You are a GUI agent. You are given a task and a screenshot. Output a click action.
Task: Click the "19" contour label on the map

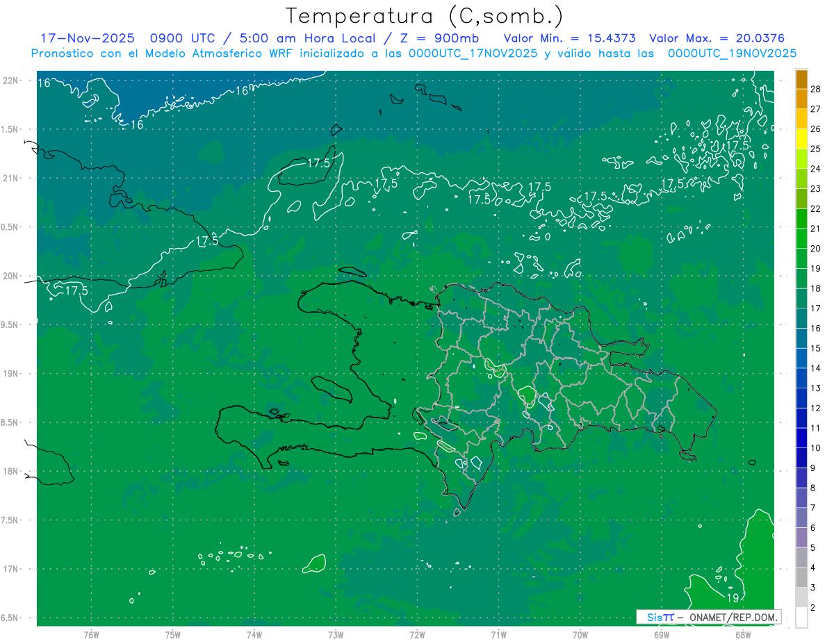(x=732, y=597)
